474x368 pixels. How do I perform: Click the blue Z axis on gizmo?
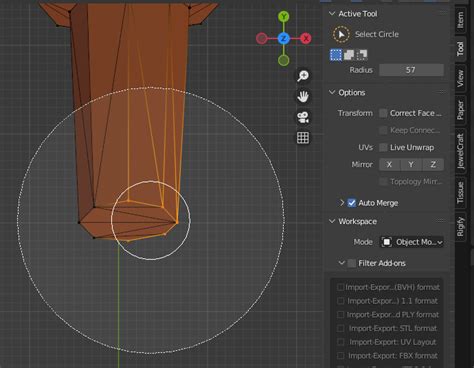284,39
